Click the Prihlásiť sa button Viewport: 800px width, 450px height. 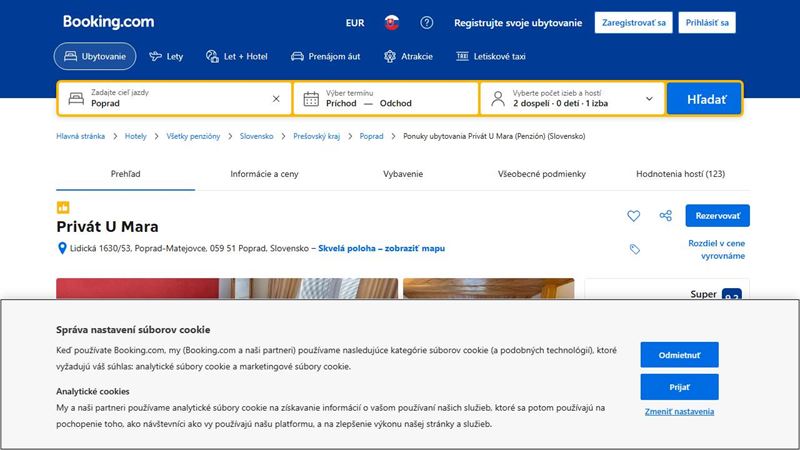click(x=707, y=22)
